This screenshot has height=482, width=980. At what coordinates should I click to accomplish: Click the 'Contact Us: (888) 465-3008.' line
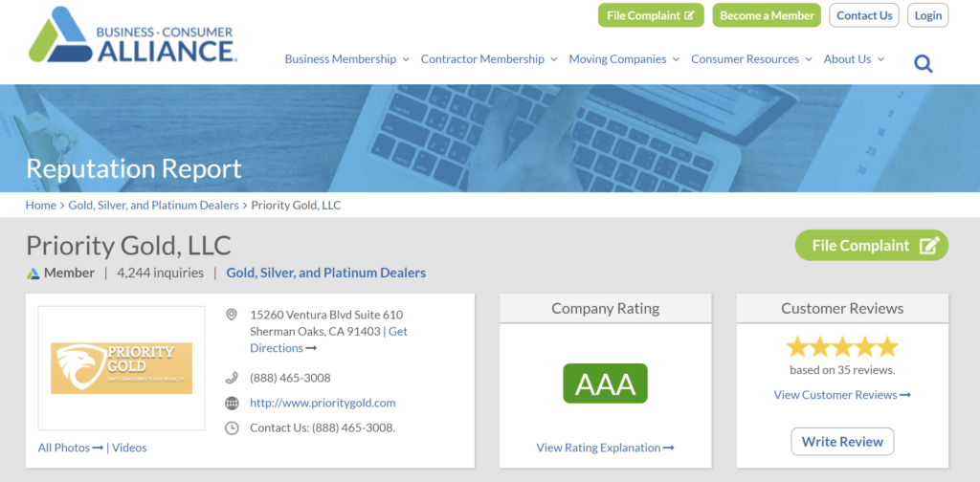323,427
